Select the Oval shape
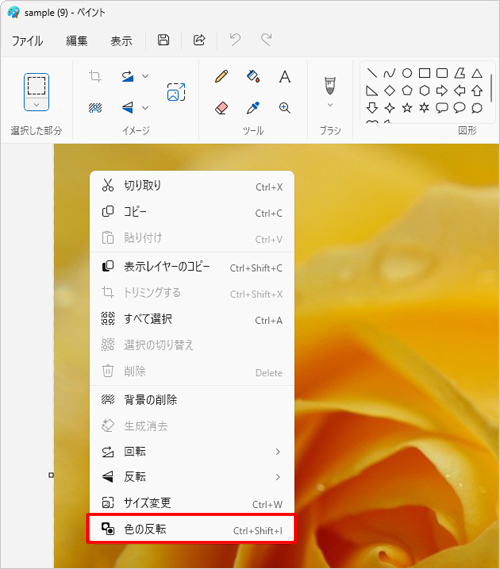The width and height of the screenshot is (500, 569). coord(407,73)
